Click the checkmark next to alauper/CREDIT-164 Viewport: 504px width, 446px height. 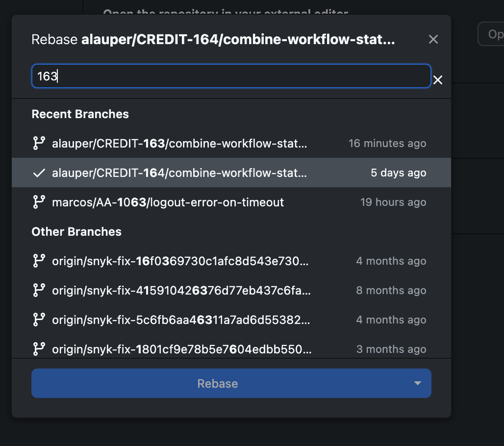pyautogui.click(x=39, y=173)
